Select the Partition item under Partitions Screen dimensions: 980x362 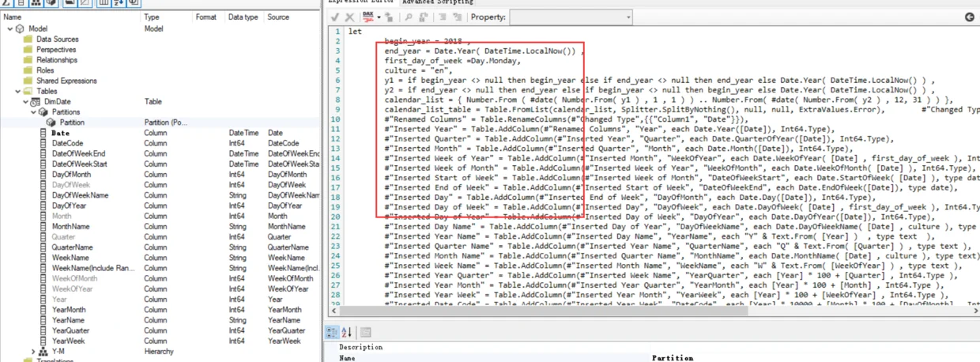tap(72, 123)
